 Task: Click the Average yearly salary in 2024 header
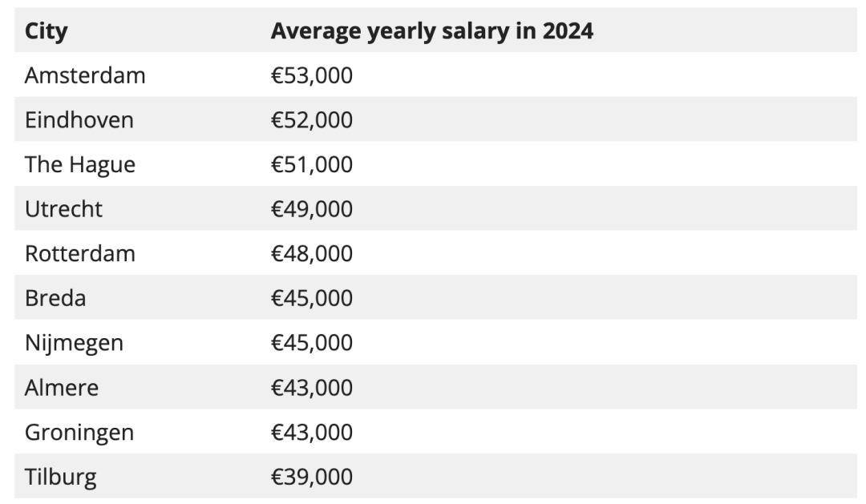pos(431,31)
